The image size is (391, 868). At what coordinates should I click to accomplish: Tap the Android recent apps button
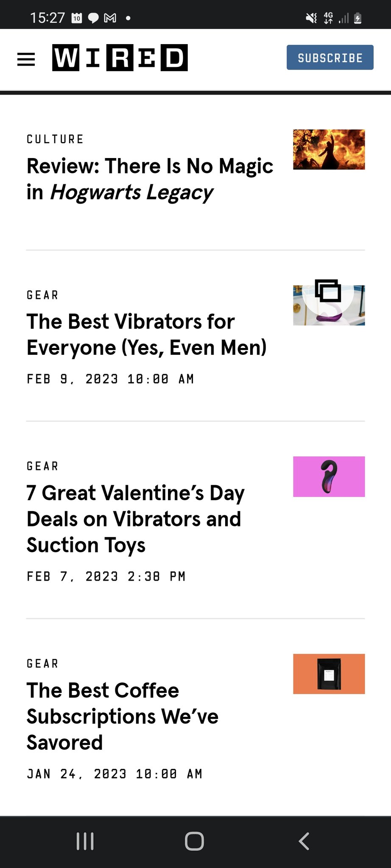tap(85, 841)
